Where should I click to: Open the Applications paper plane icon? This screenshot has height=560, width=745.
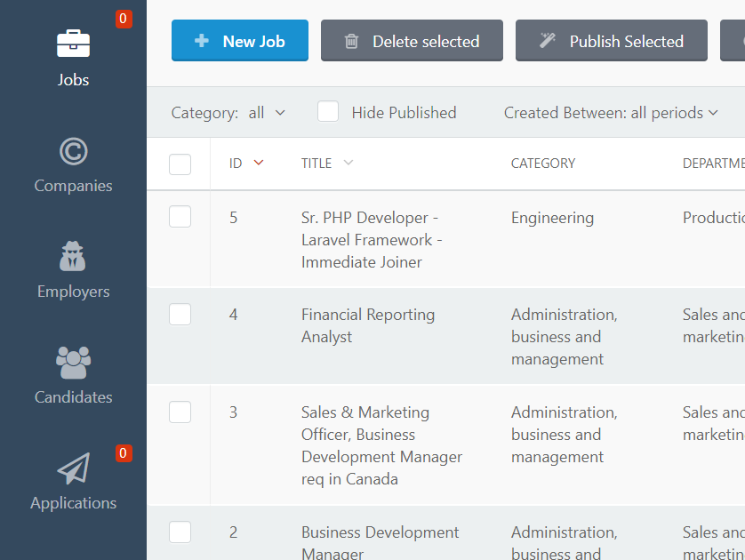tap(74, 468)
